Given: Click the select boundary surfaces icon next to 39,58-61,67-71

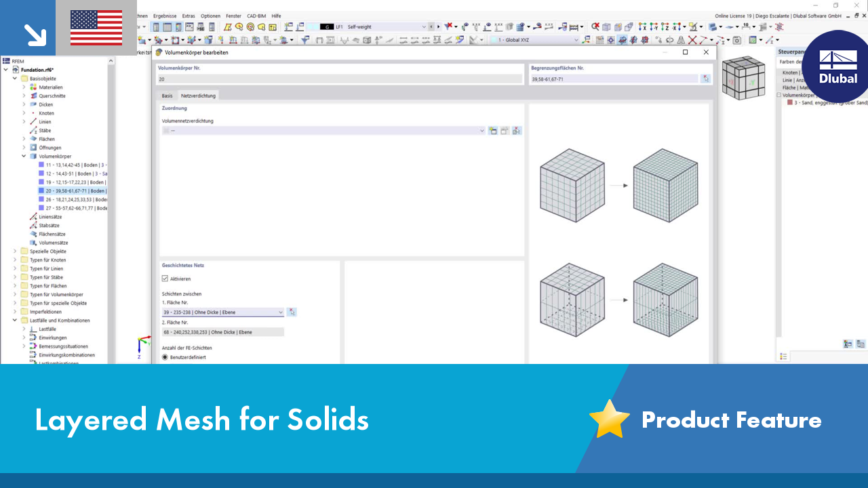Looking at the screenshot, I should (706, 79).
